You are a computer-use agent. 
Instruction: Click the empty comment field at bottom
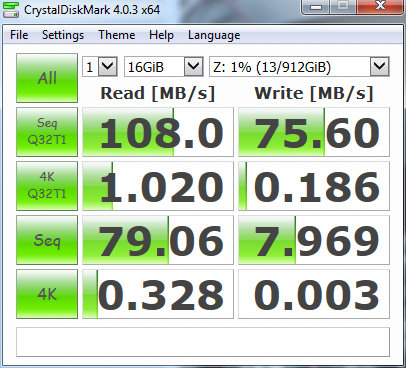pyautogui.click(x=203, y=342)
